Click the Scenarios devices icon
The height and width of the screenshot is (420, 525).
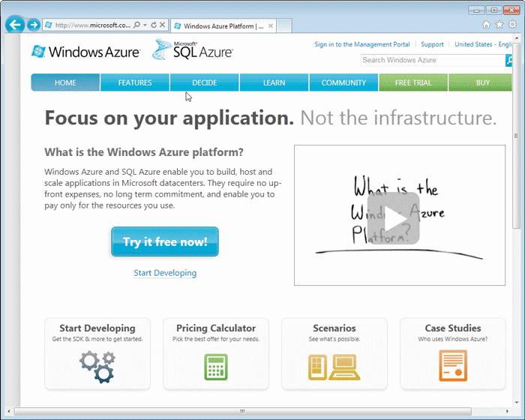click(334, 367)
